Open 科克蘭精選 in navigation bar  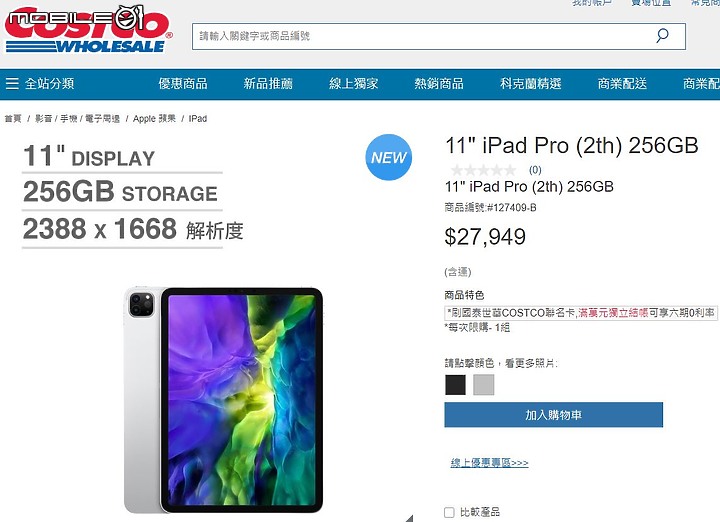point(531,84)
